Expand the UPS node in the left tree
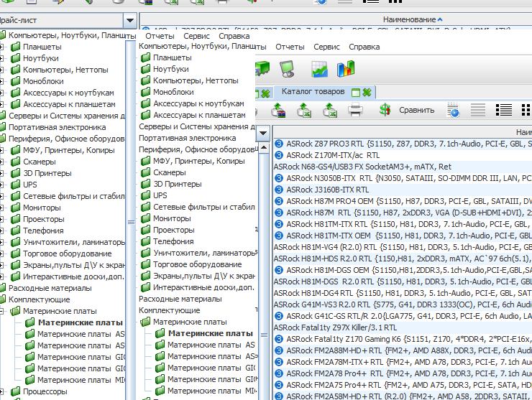This screenshot has height=400, width=532. pyautogui.click(x=1, y=185)
